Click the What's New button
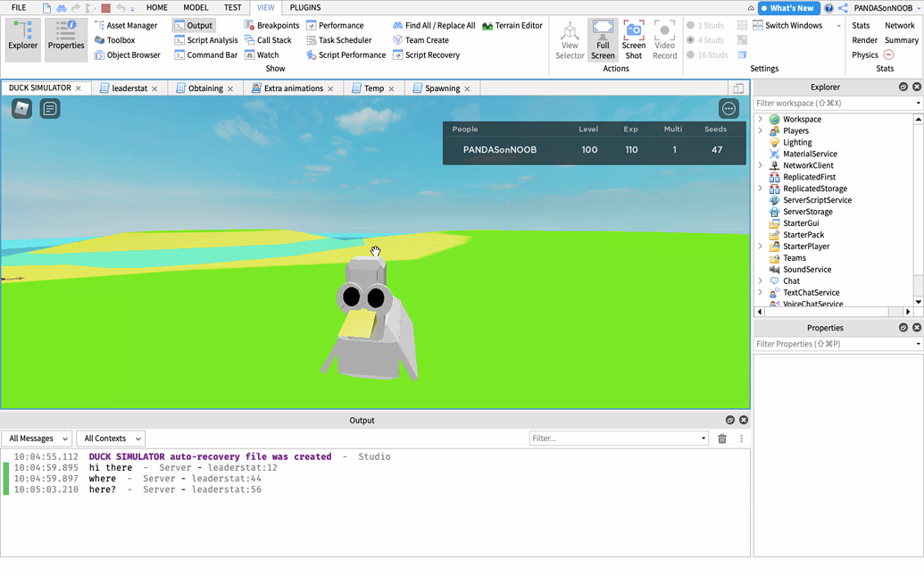Image resolution: width=924 pixels, height=577 pixels. coord(788,8)
